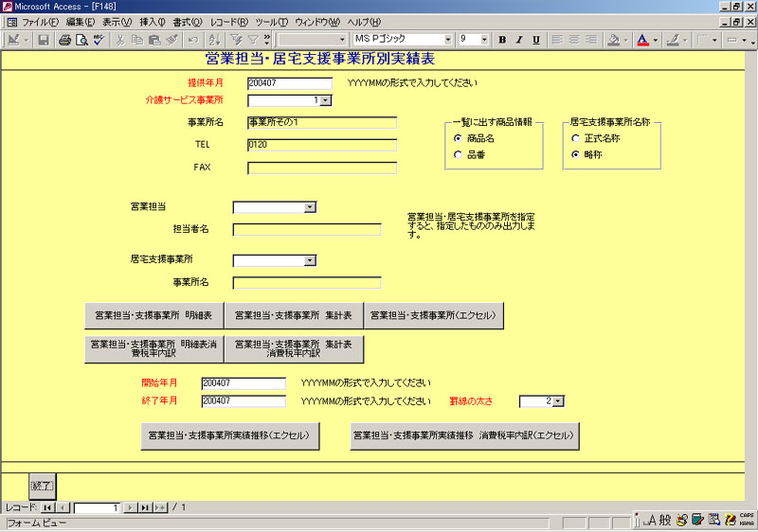Screen dimensions: 758x532
Task: Expand the 営業担当 dropdown list
Action: (x=310, y=207)
